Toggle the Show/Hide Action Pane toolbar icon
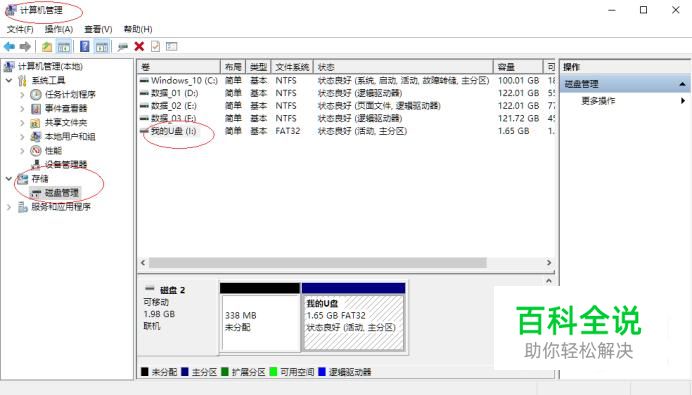 [102, 46]
